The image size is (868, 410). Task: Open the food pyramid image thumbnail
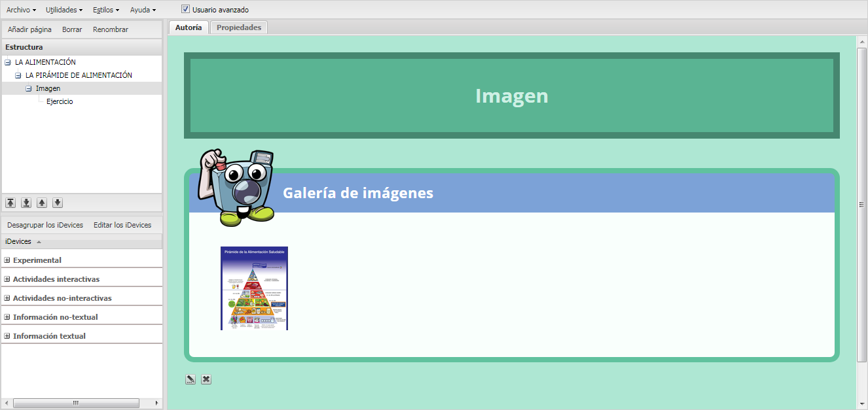pyautogui.click(x=254, y=288)
